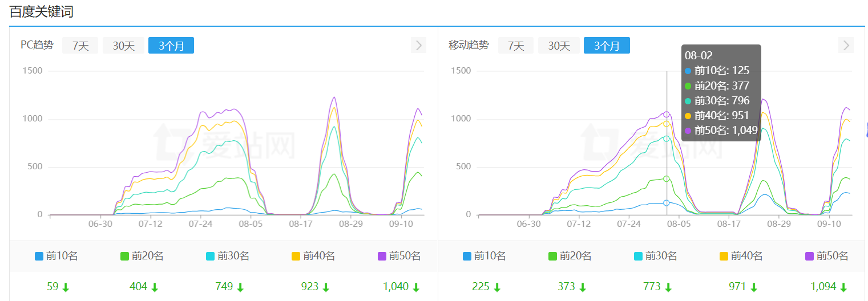
Task: Click blue 前10名 data point on mobile chart
Action: (667, 203)
